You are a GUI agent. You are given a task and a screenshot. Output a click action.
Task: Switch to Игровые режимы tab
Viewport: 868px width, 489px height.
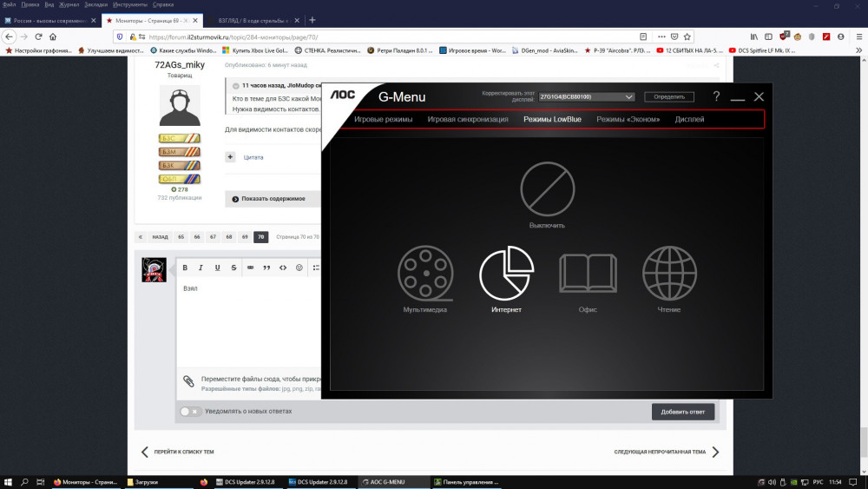coord(383,119)
